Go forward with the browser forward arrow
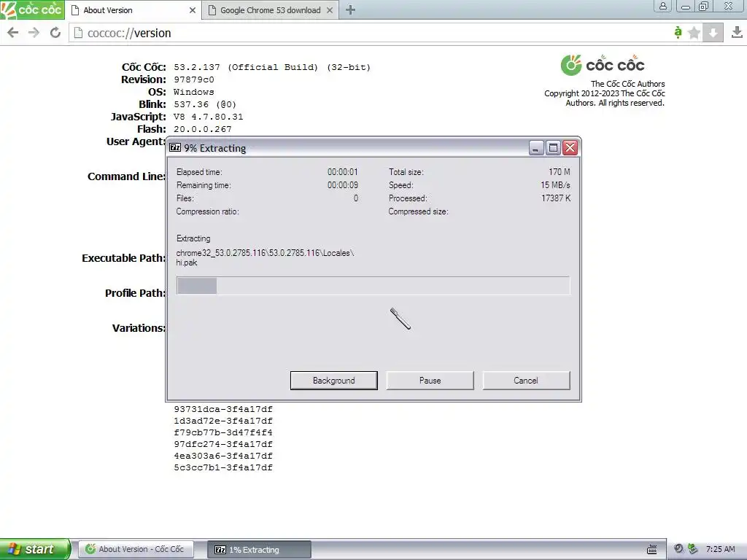 (x=34, y=33)
